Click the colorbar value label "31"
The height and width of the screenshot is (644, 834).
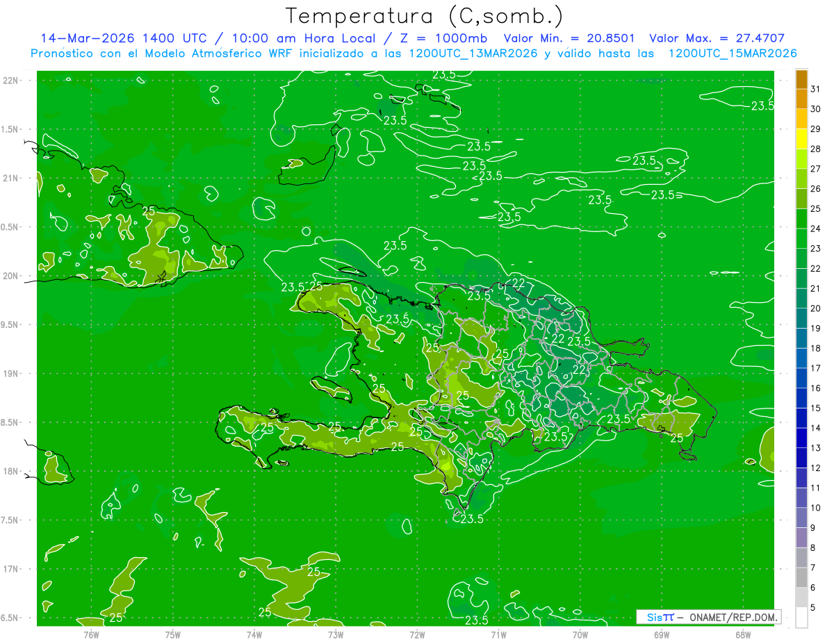coord(816,89)
